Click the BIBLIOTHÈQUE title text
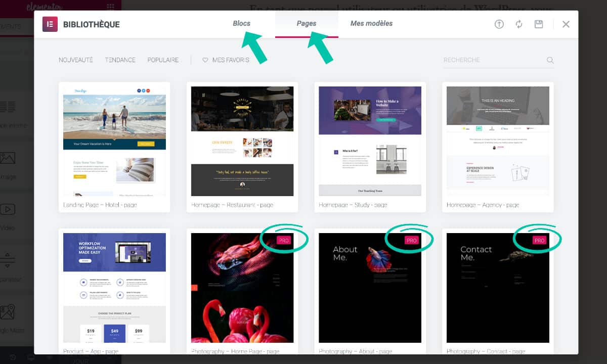The width and height of the screenshot is (607, 364). click(x=92, y=24)
